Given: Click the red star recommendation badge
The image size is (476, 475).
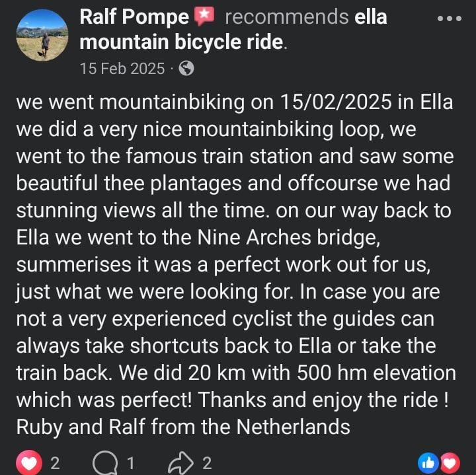Looking at the screenshot, I should tap(205, 17).
